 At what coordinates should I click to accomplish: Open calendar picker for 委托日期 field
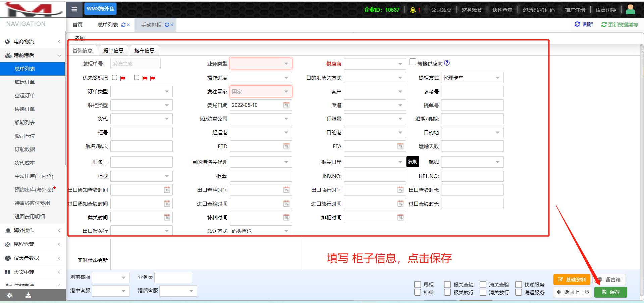click(x=286, y=105)
